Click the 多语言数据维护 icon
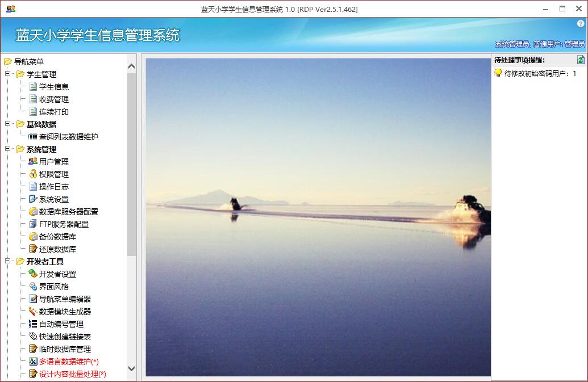Screen dimensions: 588x382 33,362
